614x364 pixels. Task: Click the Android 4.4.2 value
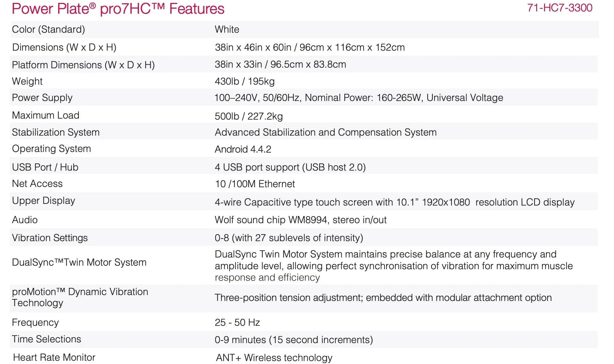243,149
